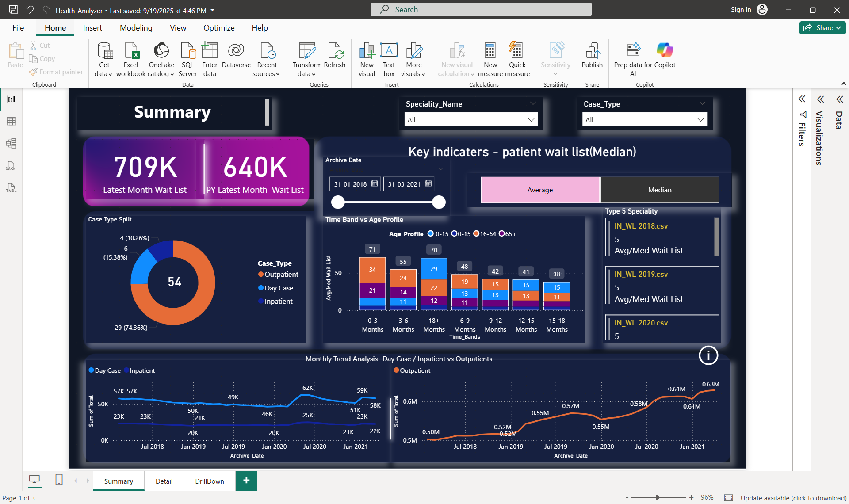
Task: Switch to the Detail page tab
Action: click(x=164, y=481)
